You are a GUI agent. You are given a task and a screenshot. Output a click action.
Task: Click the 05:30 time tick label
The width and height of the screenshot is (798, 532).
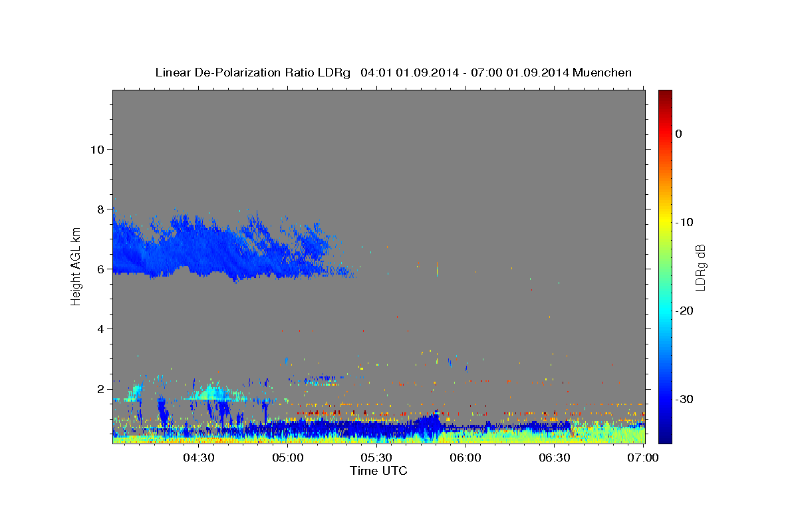377,458
